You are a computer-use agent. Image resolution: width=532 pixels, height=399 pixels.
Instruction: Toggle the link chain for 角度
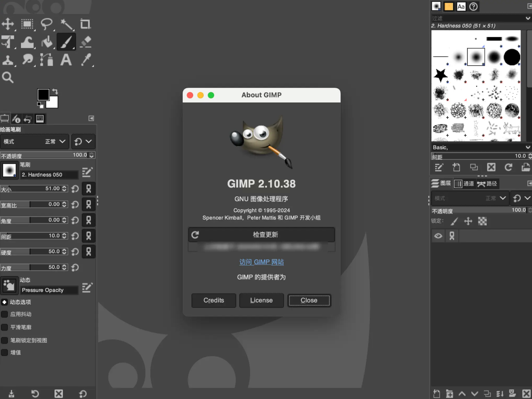pos(89,220)
